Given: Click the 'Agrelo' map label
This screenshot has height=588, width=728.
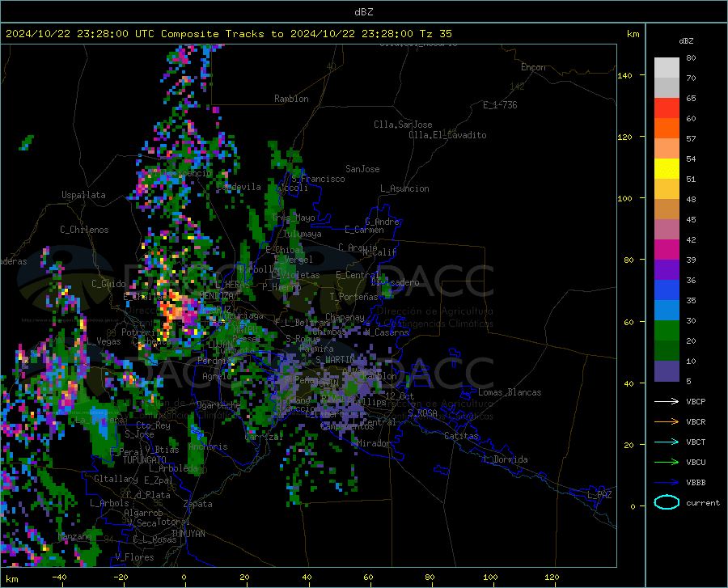Looking at the screenshot, I should click(x=217, y=376).
